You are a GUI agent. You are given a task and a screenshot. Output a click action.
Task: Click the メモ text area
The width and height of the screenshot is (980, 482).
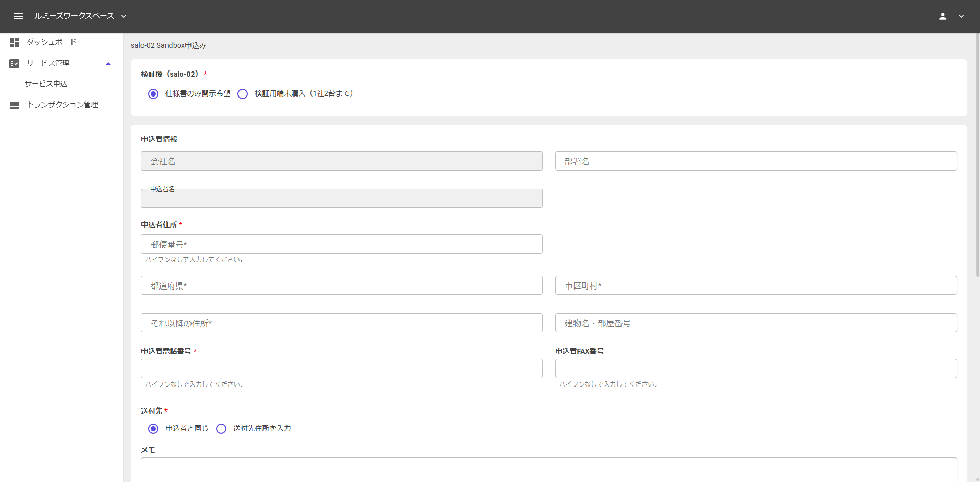point(548,470)
